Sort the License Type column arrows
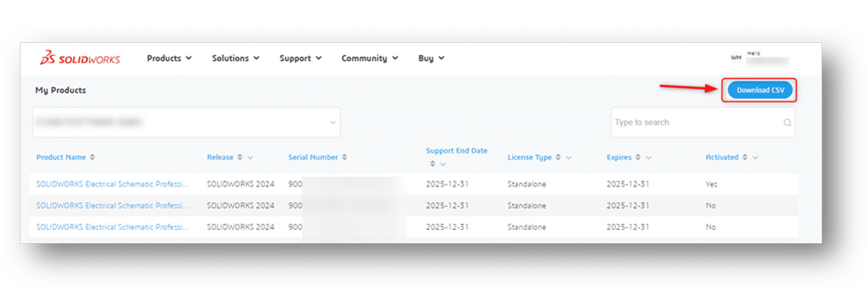Viewport: 868px width, 306px height. (x=558, y=157)
